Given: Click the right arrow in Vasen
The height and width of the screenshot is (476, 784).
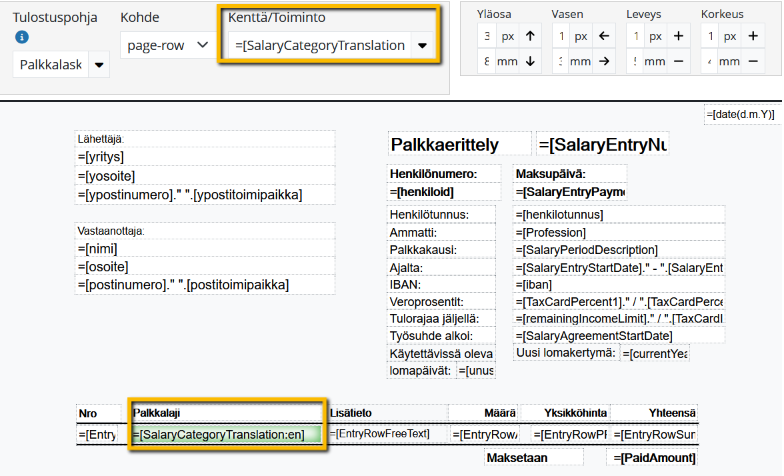Looking at the screenshot, I should 603,62.
